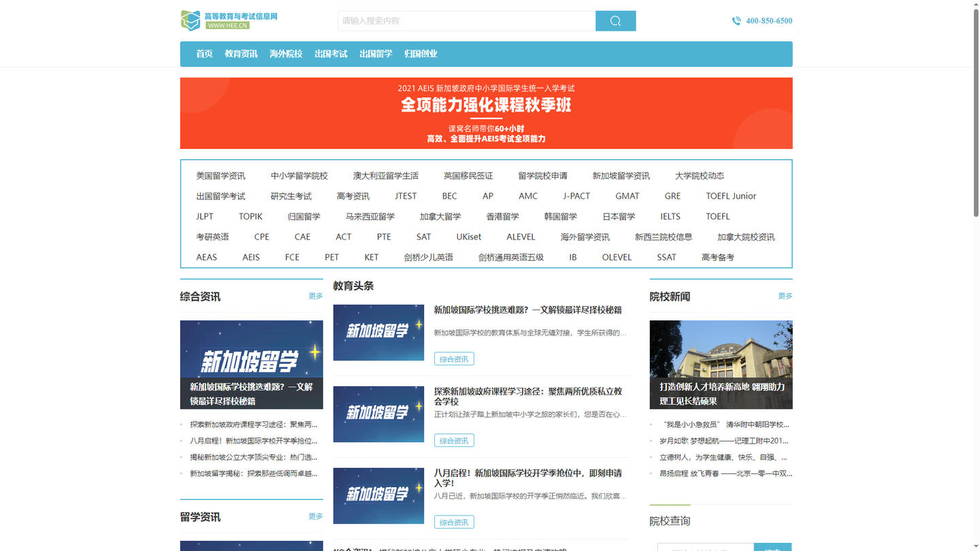Click the AEIS 全项能力强化课程 banner

point(486,113)
